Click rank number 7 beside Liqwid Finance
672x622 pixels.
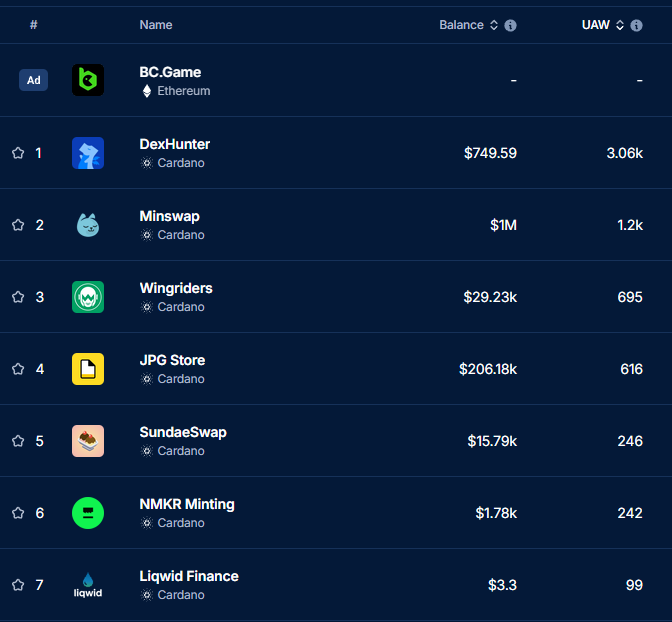tap(39, 585)
